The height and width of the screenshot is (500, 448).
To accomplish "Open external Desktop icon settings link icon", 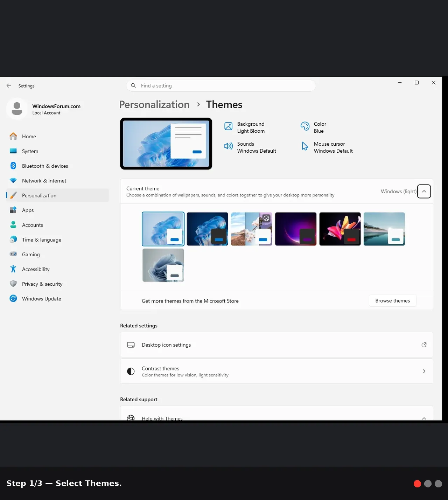I will coord(424,345).
